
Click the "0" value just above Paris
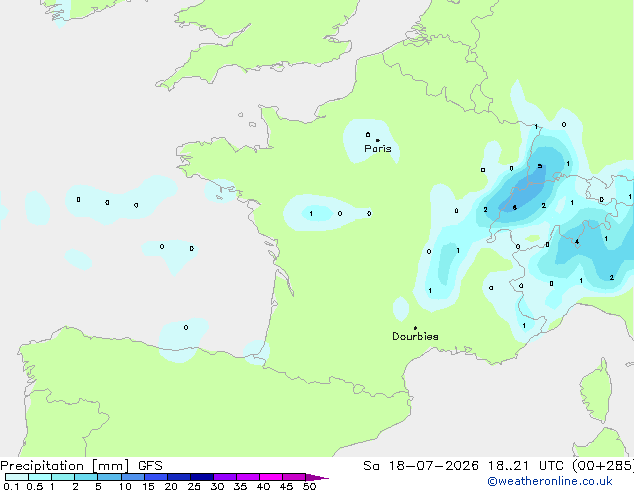[368, 134]
